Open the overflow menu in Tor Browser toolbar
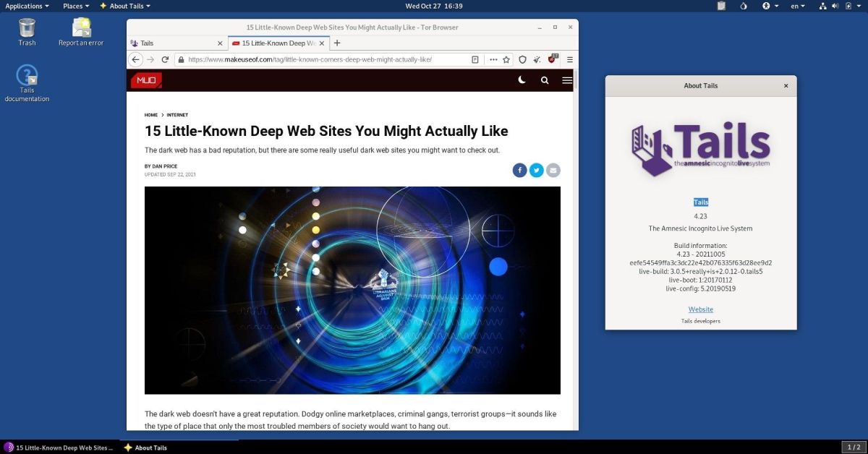Viewport: 868px width, 454px height. [494, 59]
